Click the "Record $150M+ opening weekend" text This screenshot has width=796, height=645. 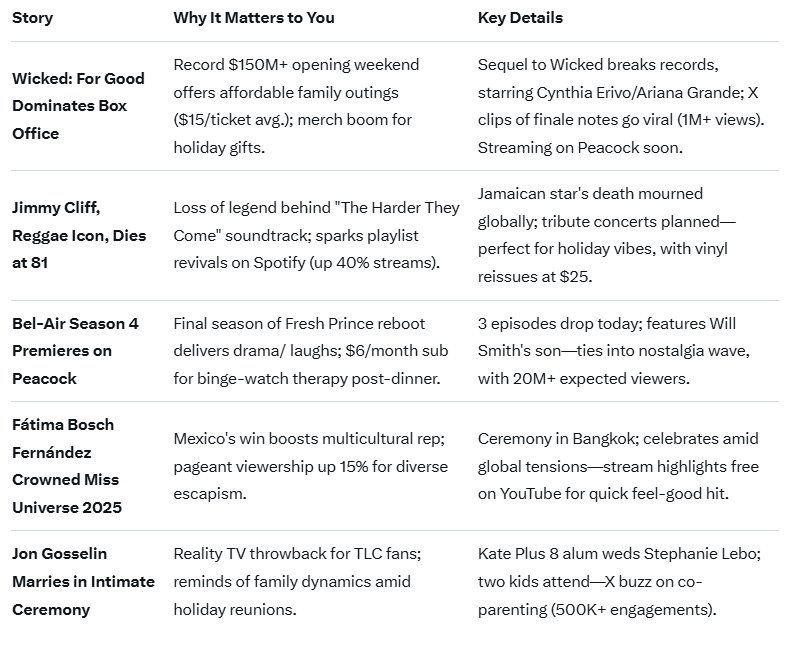[x=296, y=65]
